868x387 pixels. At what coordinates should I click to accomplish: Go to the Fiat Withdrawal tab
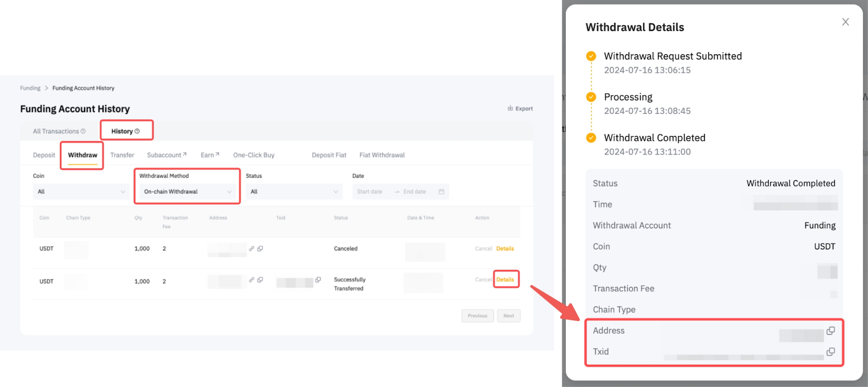382,155
